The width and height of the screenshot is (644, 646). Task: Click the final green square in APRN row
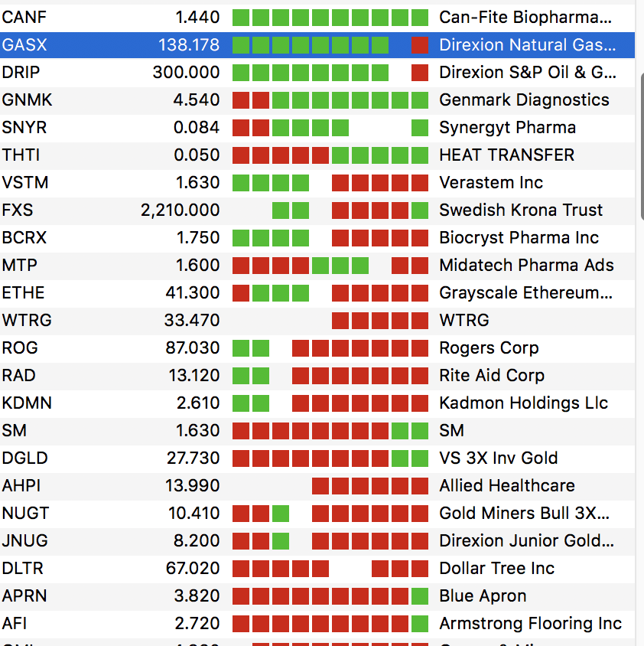[420, 596]
